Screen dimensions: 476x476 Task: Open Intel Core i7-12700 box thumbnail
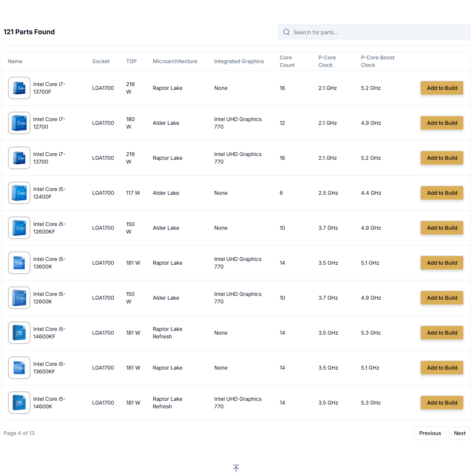click(19, 123)
